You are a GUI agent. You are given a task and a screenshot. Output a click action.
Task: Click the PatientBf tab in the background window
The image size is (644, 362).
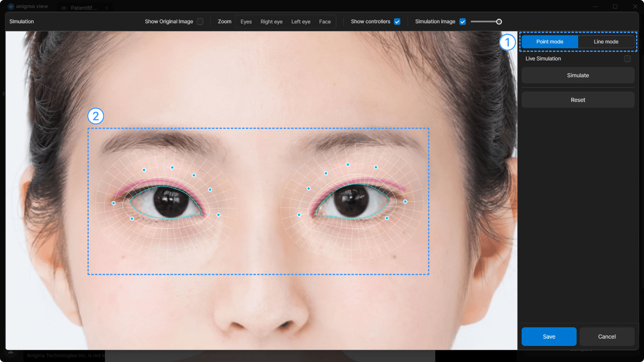[x=84, y=8]
